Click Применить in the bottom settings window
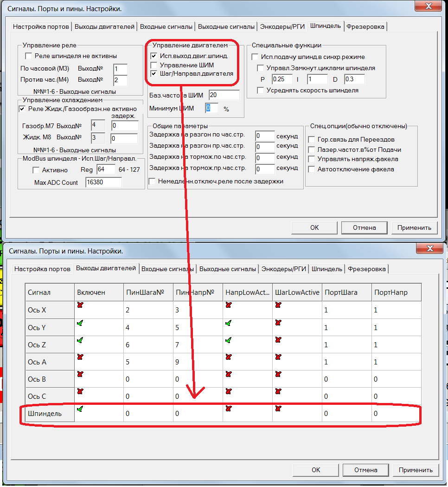This screenshot has width=448, height=487. click(x=416, y=470)
